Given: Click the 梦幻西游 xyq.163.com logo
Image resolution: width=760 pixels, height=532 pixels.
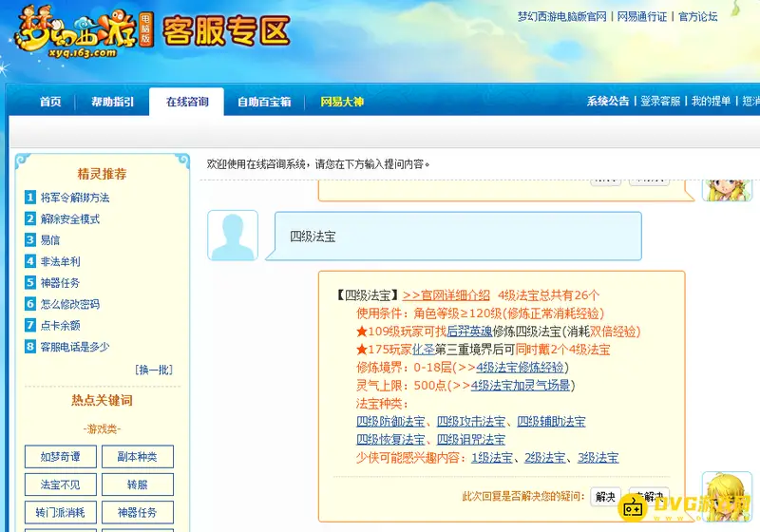Looking at the screenshot, I should pos(83,32).
